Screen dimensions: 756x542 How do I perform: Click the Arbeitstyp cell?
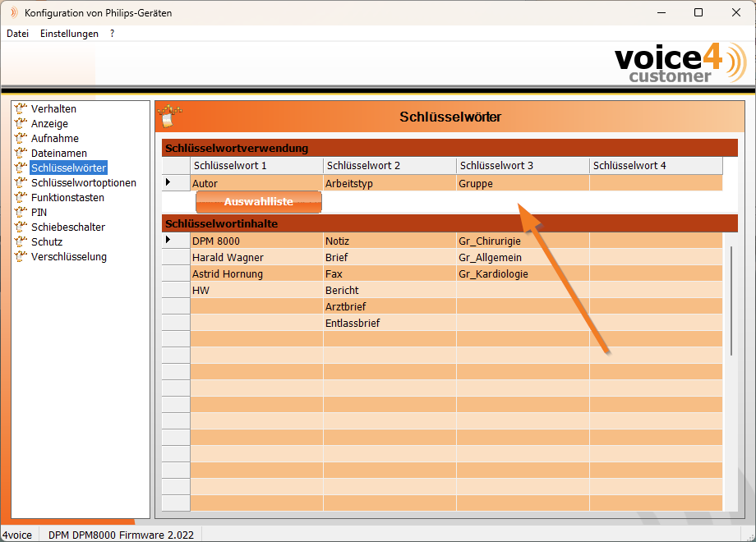point(390,183)
